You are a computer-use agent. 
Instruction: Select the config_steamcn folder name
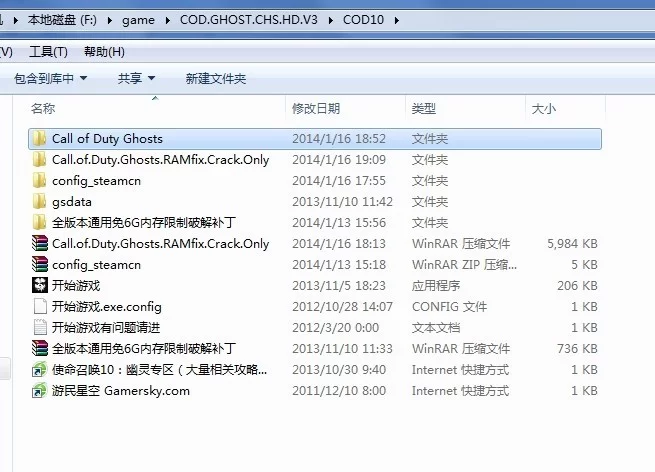coord(96,181)
